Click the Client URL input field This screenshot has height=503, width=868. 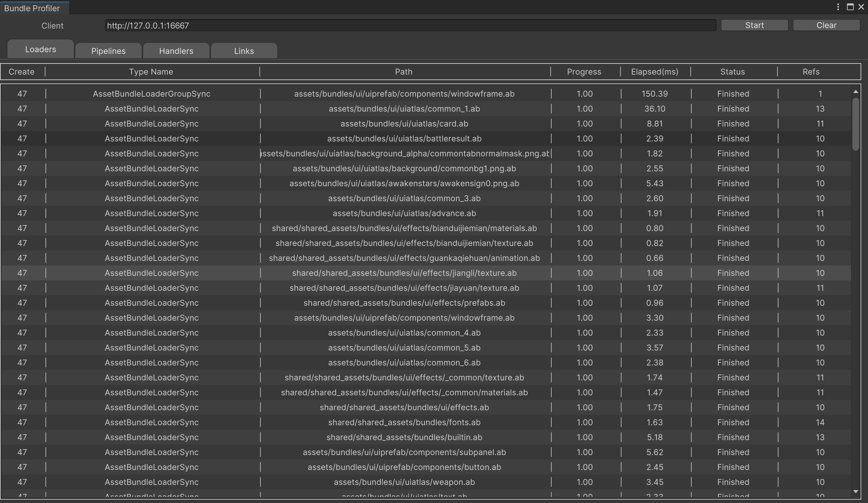click(410, 25)
